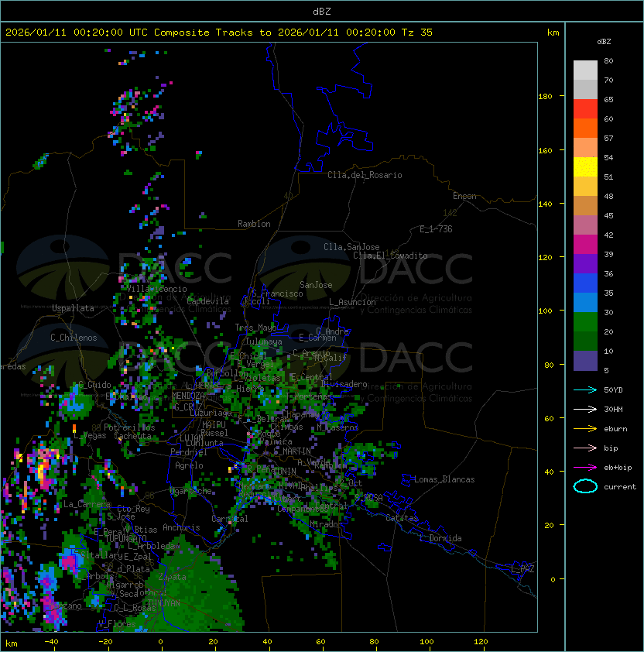Click the pink bip arrow in legend
The image size is (644, 652).
click(x=585, y=448)
